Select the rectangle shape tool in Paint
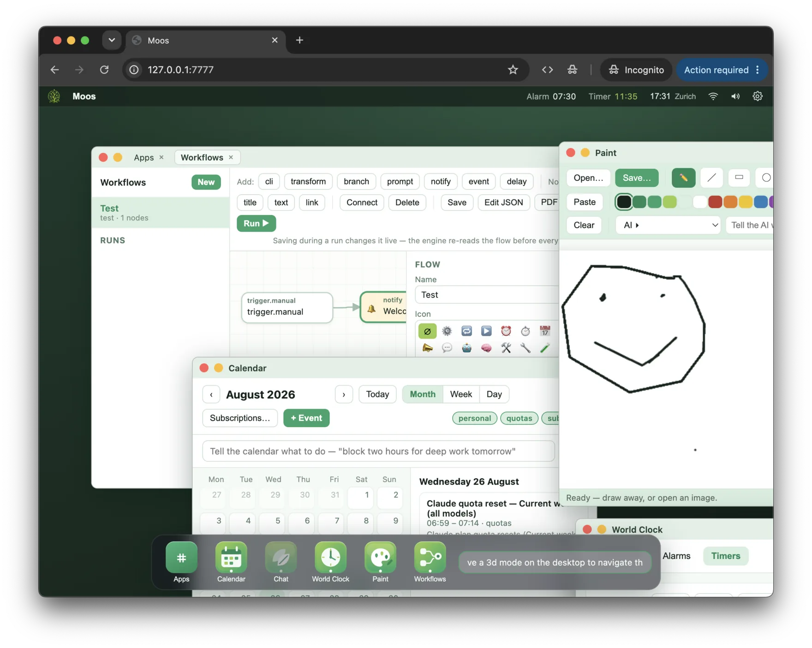Screen dimensions: 812x648 coord(739,178)
